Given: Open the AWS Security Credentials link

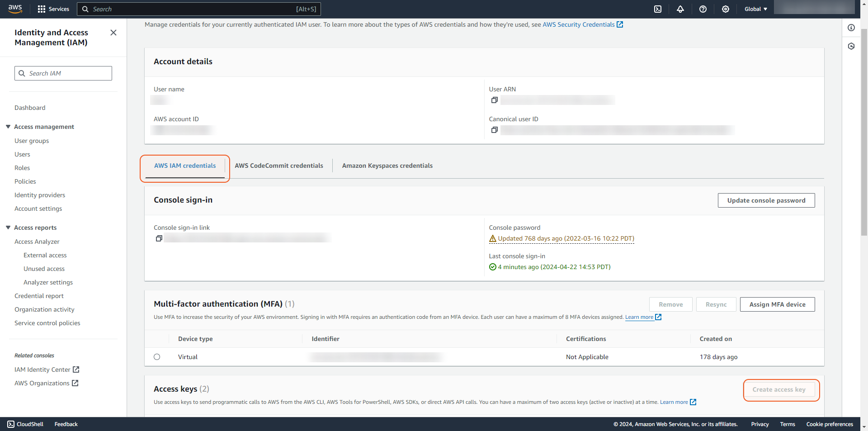Looking at the screenshot, I should pos(578,24).
